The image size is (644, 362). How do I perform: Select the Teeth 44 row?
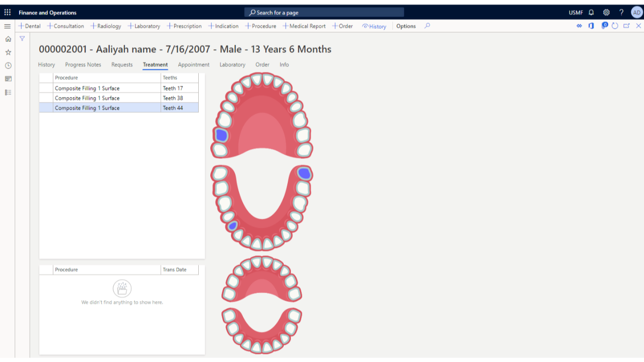119,108
